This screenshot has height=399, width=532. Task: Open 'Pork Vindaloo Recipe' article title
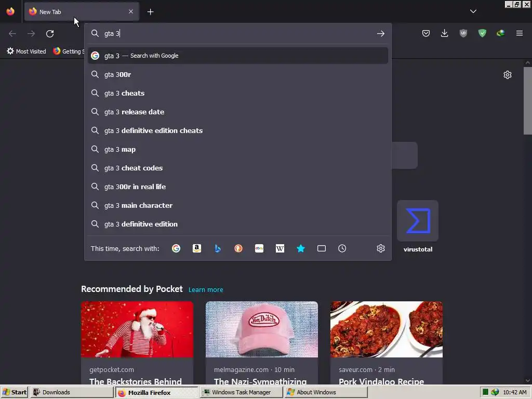[381, 381]
